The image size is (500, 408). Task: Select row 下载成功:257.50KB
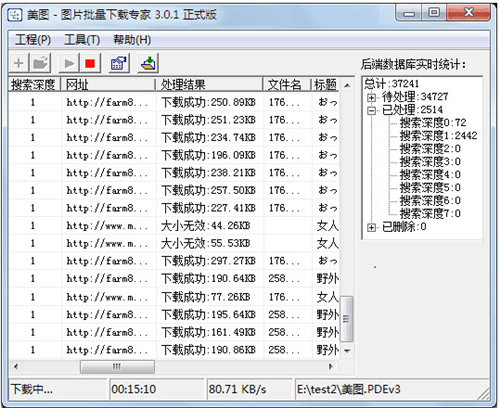(x=174, y=191)
